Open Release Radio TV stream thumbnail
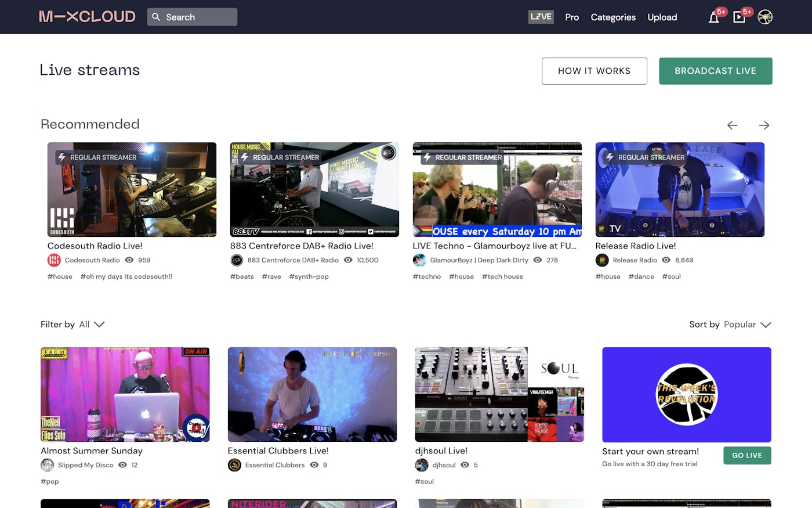The width and height of the screenshot is (812, 508). [x=680, y=189]
